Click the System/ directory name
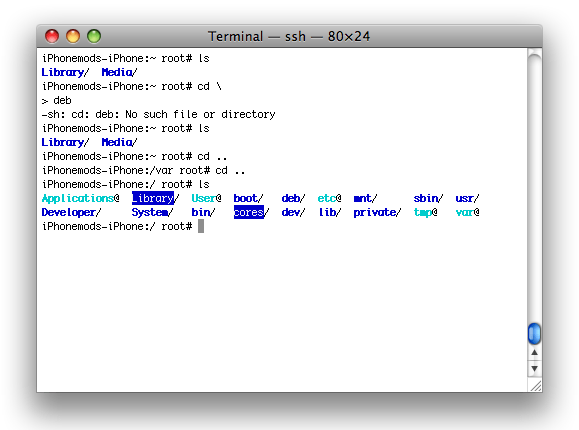Image resolution: width=579 pixels, height=430 pixels. coord(152,212)
